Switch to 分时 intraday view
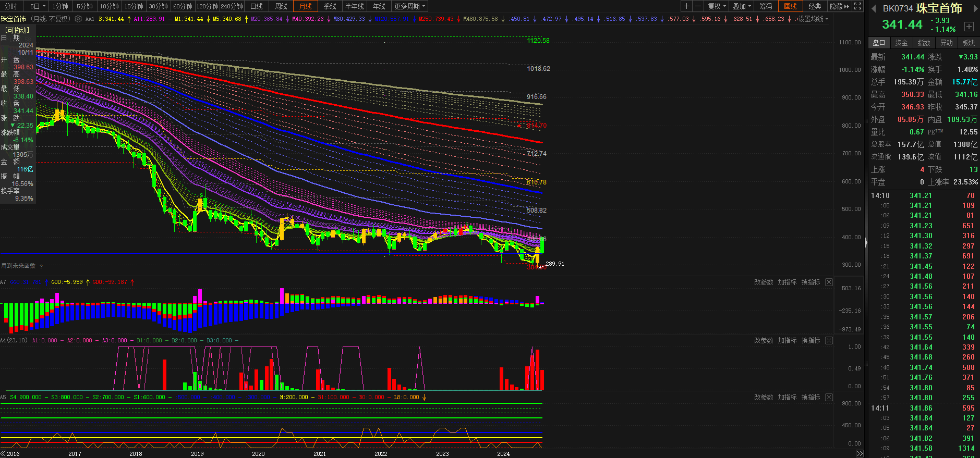Image resolution: width=980 pixels, height=458 pixels. 11,6
